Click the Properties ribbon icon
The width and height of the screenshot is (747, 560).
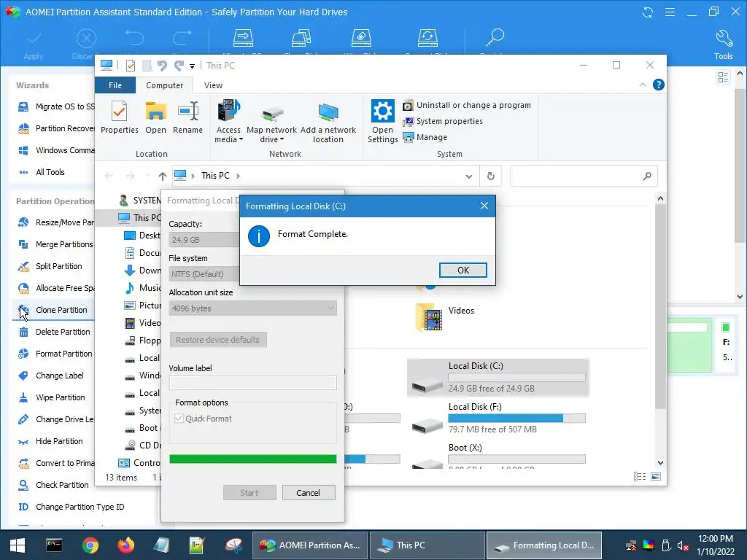119,117
